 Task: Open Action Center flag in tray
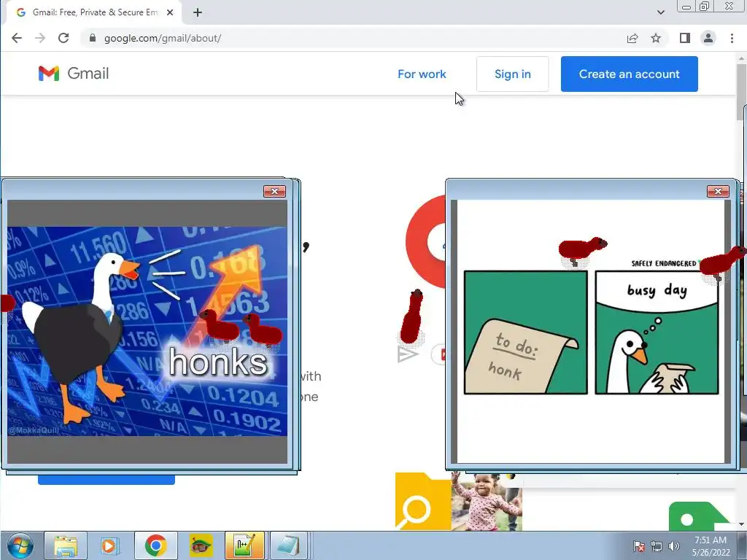tap(639, 546)
